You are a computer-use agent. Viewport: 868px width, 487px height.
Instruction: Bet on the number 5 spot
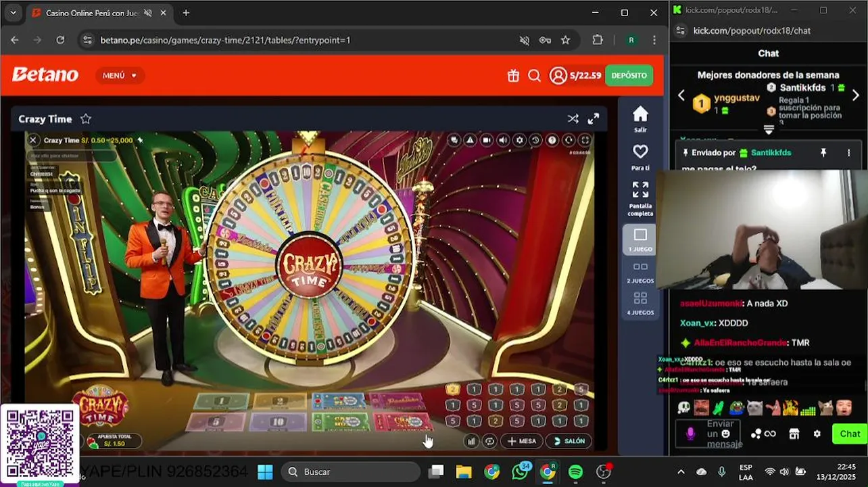pos(216,422)
